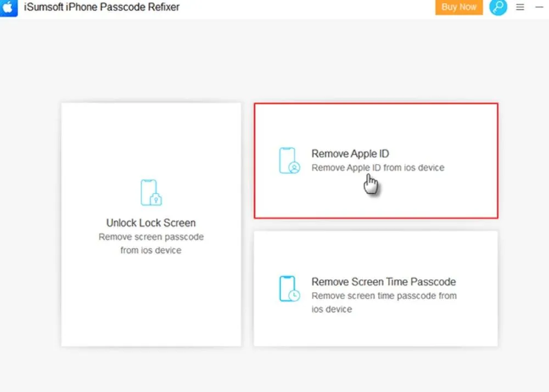Click the phone-with-clock icon for Screen Time
This screenshot has height=392, width=549.
pyautogui.click(x=289, y=288)
